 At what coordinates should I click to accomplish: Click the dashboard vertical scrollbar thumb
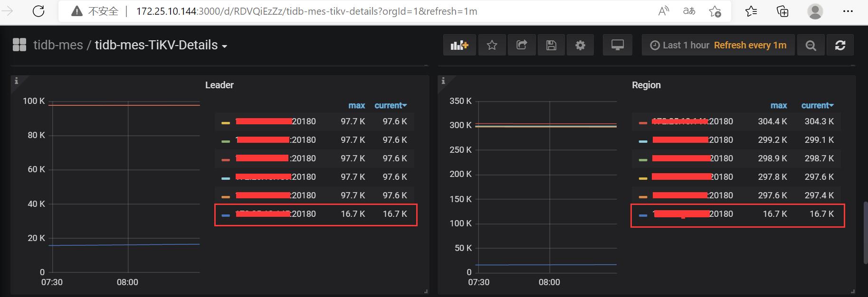pos(865,232)
